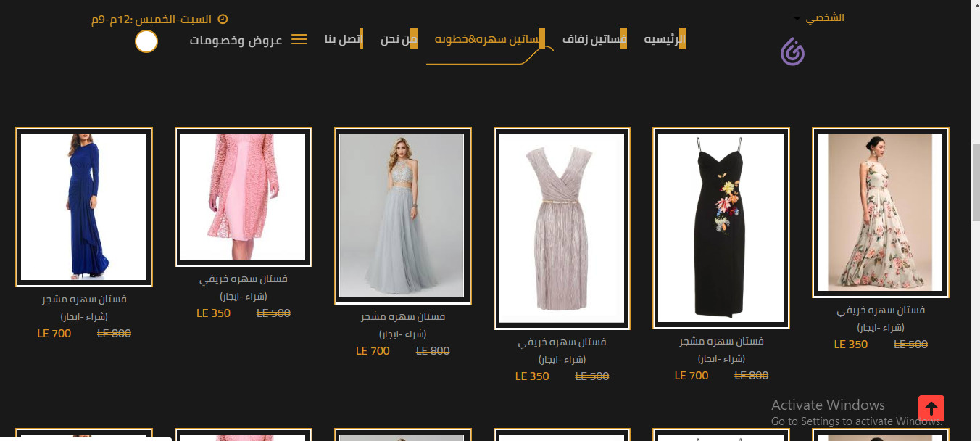
Task: Open the pleated wrap dress thumbnail
Action: point(562,228)
